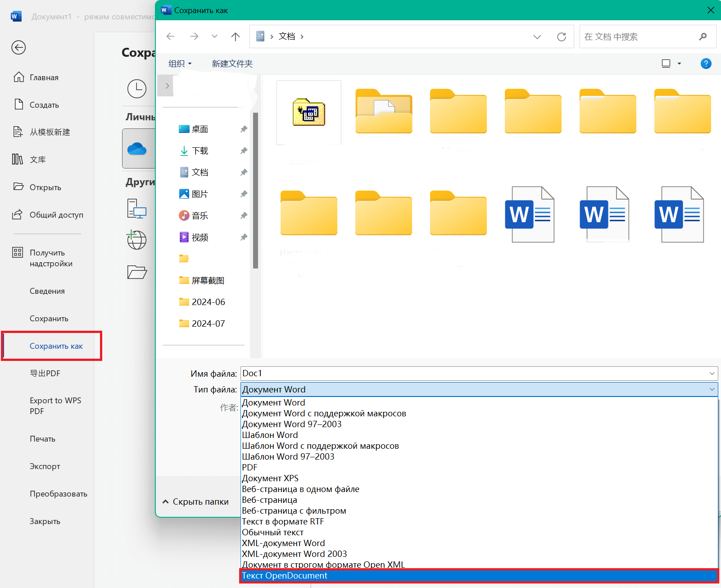The image size is (721, 588).
Task: Unpin 图片 from quick access
Action: [x=244, y=194]
